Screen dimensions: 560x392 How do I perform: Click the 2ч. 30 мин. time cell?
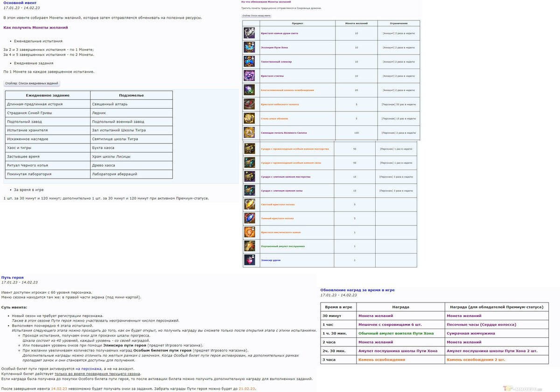338,351
